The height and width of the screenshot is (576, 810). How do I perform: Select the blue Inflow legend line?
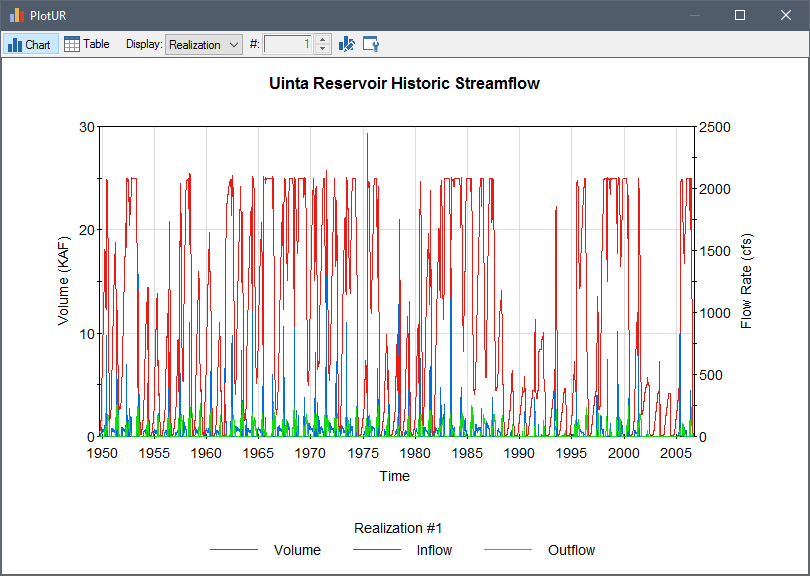(x=377, y=550)
